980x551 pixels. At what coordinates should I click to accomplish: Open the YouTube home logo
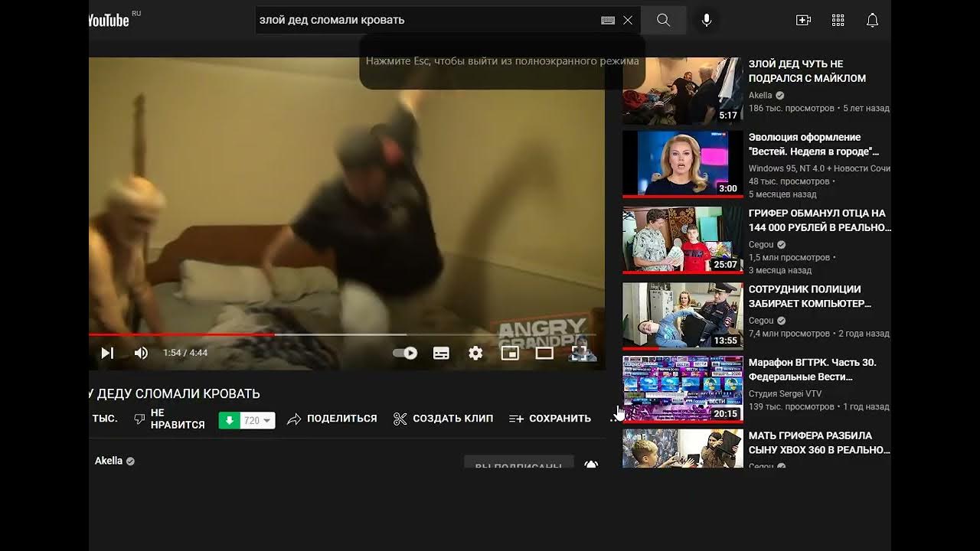(109, 20)
